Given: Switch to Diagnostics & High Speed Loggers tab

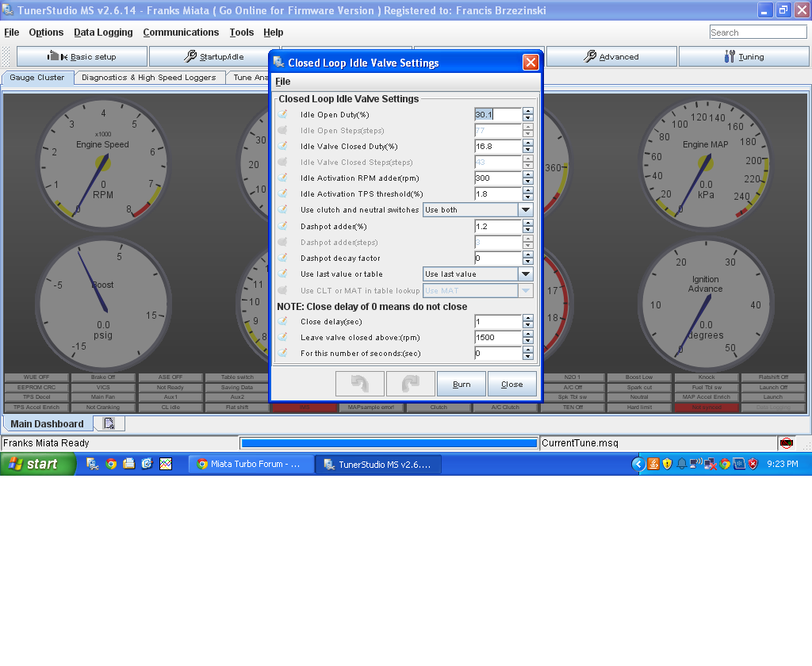Looking at the screenshot, I should pyautogui.click(x=148, y=78).
